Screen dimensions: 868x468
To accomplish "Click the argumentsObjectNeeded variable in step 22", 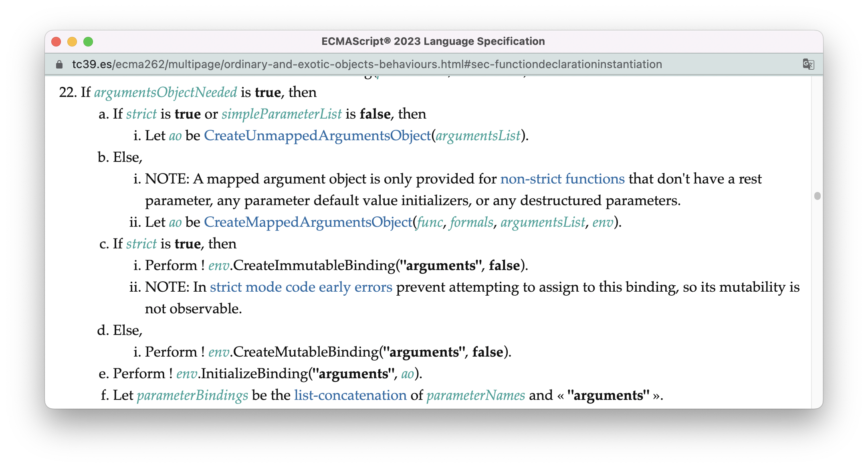I will (x=166, y=92).
